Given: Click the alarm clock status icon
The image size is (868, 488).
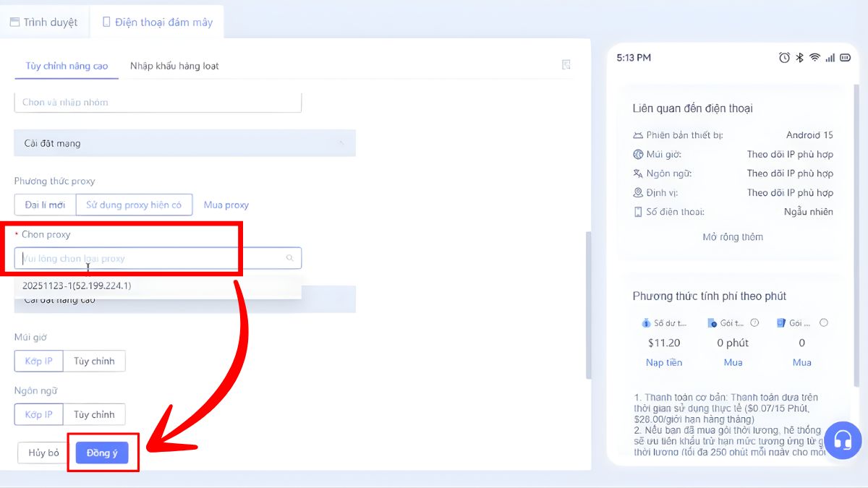Looking at the screenshot, I should tap(784, 58).
